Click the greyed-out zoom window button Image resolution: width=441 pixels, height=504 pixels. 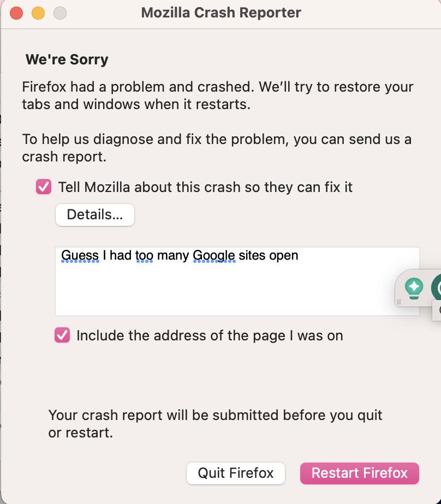[60, 13]
